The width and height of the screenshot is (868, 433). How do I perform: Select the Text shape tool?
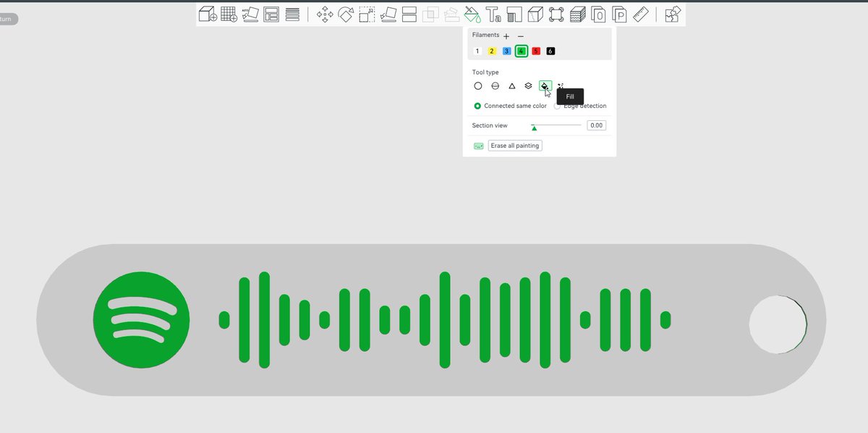tap(493, 14)
